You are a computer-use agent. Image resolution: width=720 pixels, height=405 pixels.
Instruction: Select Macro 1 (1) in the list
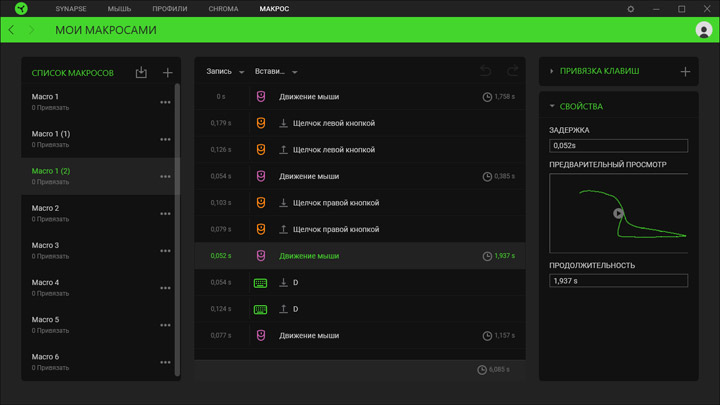[98, 139]
